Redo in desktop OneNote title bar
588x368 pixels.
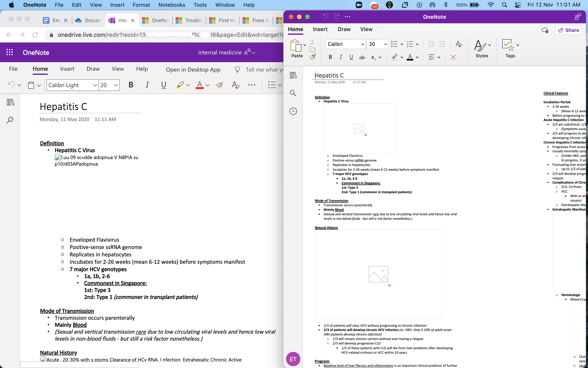coord(336,17)
